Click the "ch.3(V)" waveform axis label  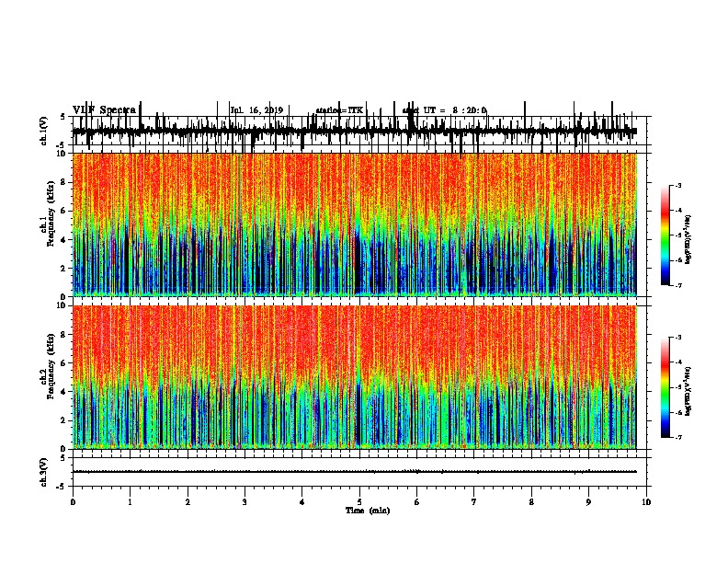coord(44,472)
